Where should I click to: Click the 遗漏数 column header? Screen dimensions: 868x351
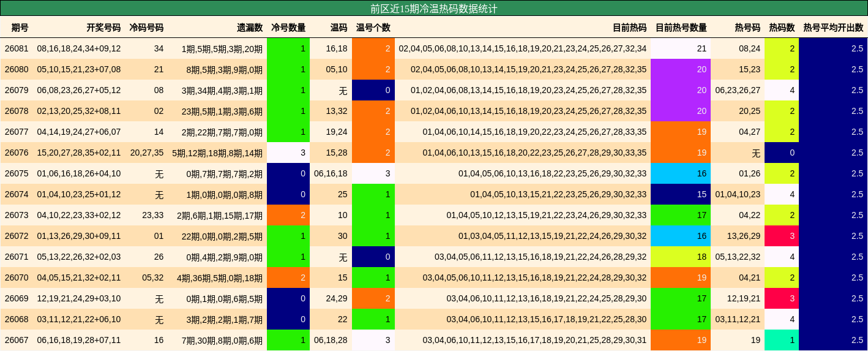click(x=250, y=28)
